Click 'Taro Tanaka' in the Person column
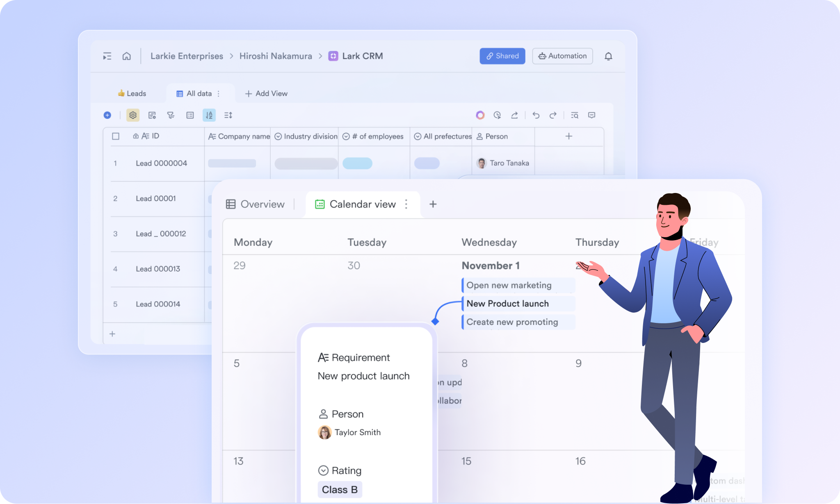The height and width of the screenshot is (504, 840). pos(509,163)
